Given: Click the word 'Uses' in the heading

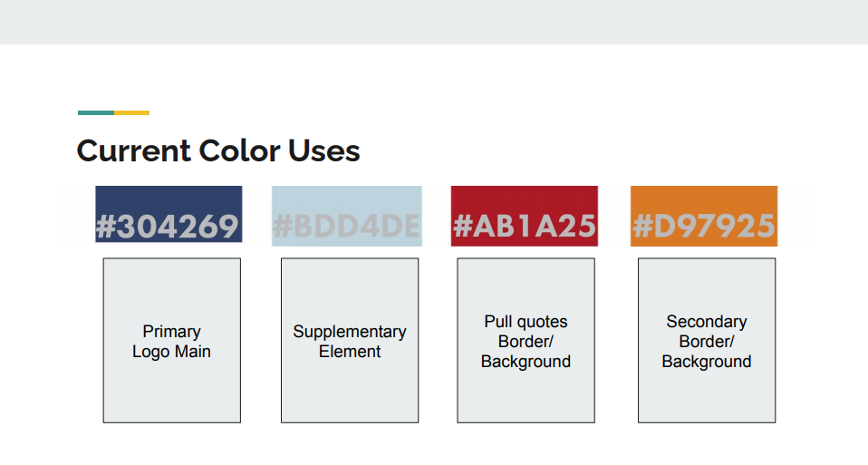Looking at the screenshot, I should 323,150.
